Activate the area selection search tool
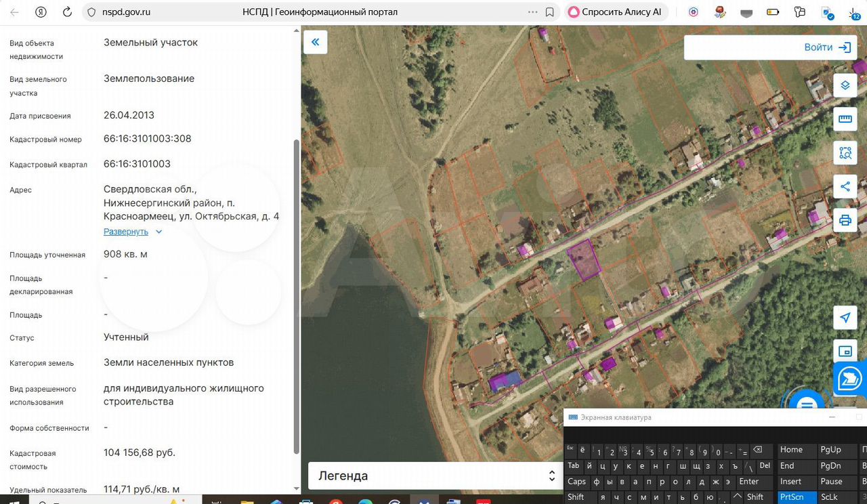Image resolution: width=867 pixels, height=504 pixels. point(845,153)
